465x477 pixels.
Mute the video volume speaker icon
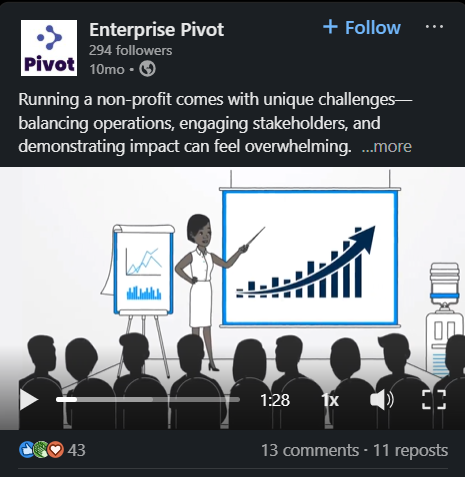[382, 399]
